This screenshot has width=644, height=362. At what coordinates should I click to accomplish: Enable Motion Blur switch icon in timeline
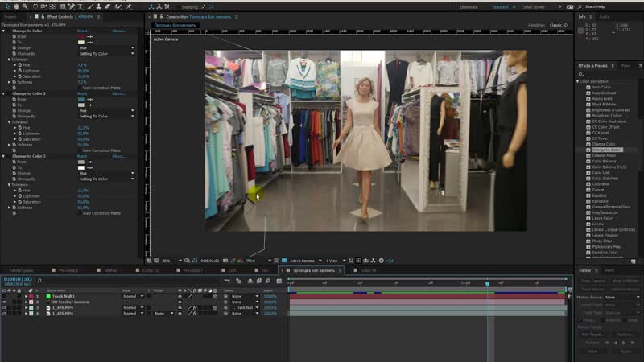click(x=268, y=281)
